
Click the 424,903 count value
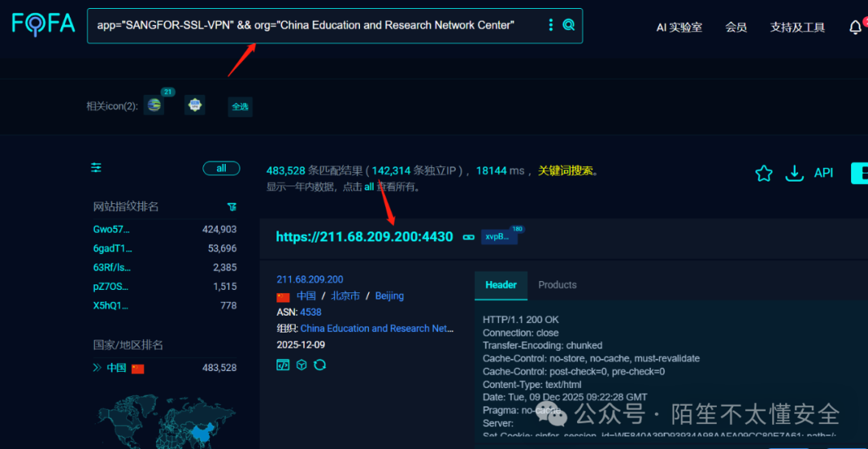pyautogui.click(x=219, y=229)
